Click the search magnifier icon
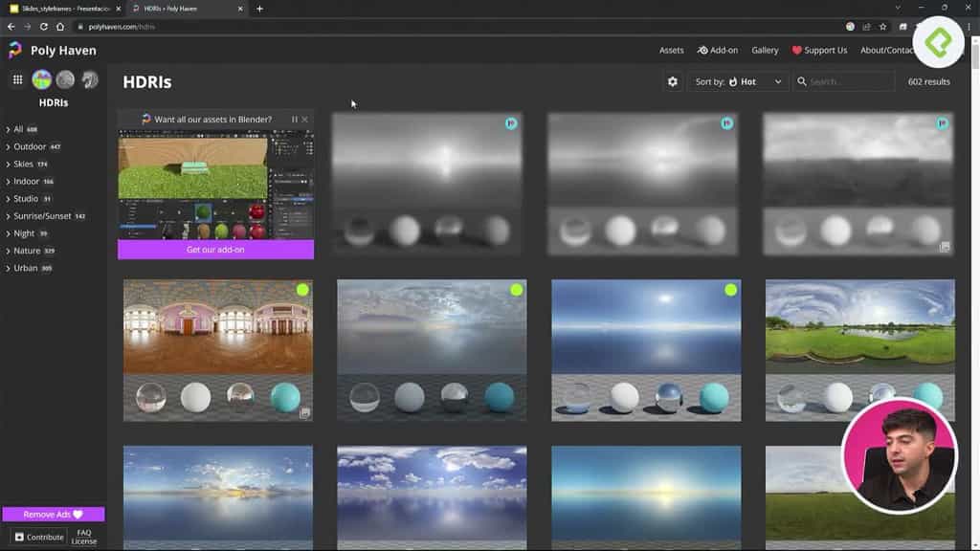 (x=802, y=81)
